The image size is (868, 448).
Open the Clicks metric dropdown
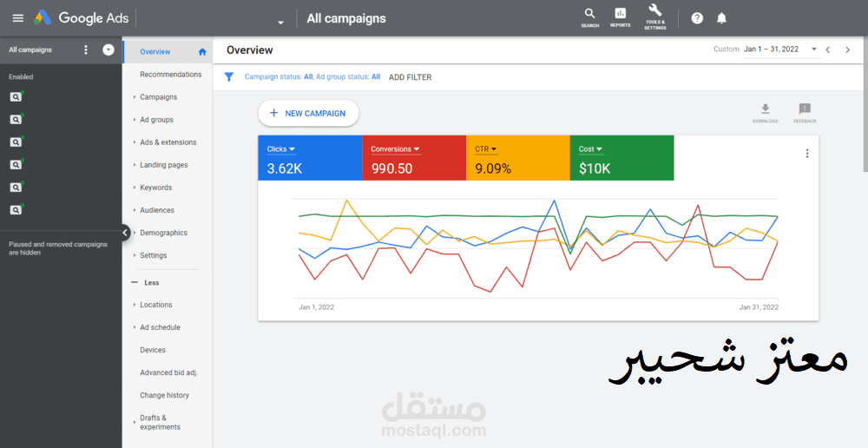tap(280, 149)
